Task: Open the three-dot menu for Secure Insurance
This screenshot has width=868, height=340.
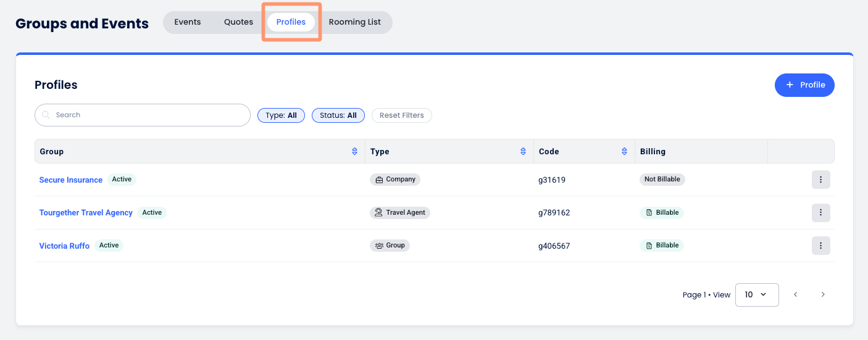Action: 820,180
